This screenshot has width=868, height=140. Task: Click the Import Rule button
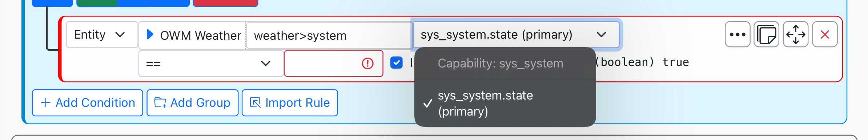coord(290,103)
